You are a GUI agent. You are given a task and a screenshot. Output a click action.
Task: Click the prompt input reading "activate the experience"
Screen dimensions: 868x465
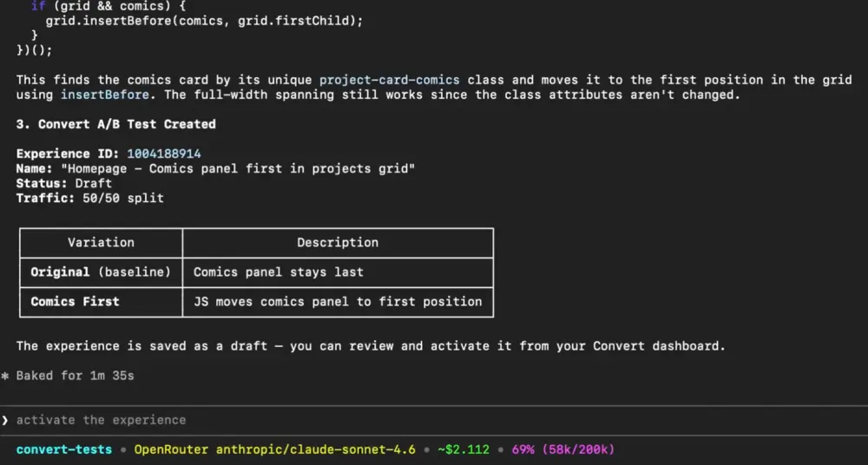pos(102,420)
